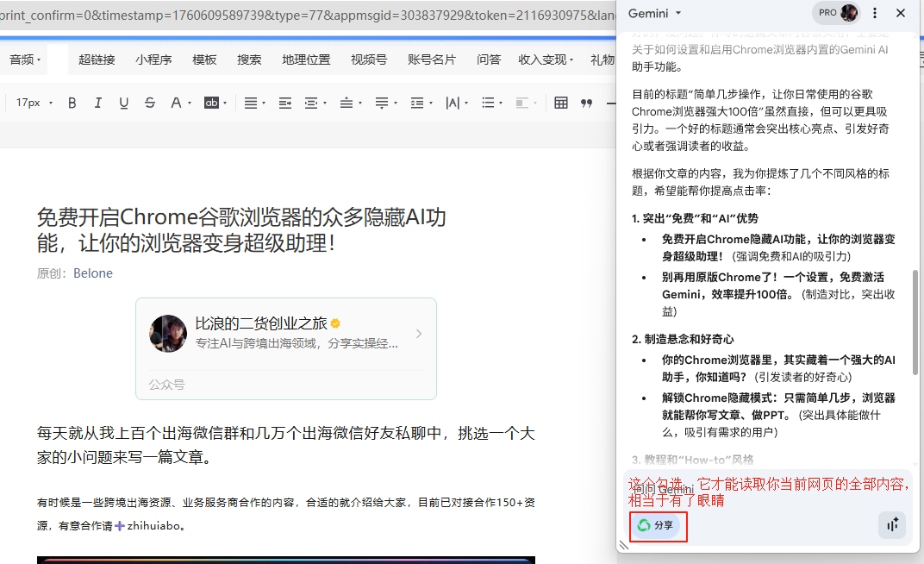Open the font color picker arrow
This screenshot has width=924, height=564.
[190, 103]
